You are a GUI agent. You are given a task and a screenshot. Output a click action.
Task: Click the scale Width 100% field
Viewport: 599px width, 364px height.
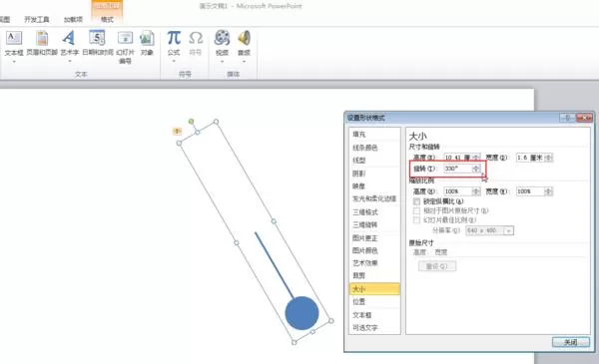click(530, 191)
